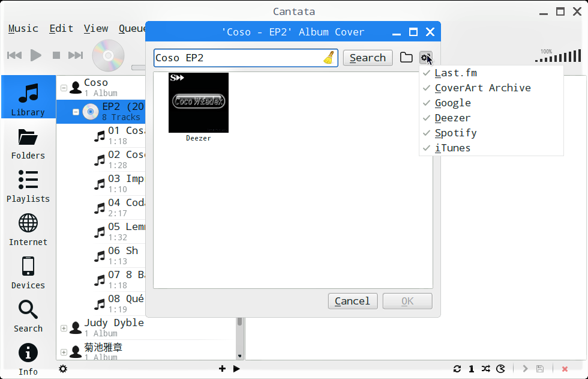Open the Folders view in sidebar
This screenshot has width=588, height=379.
(28, 145)
